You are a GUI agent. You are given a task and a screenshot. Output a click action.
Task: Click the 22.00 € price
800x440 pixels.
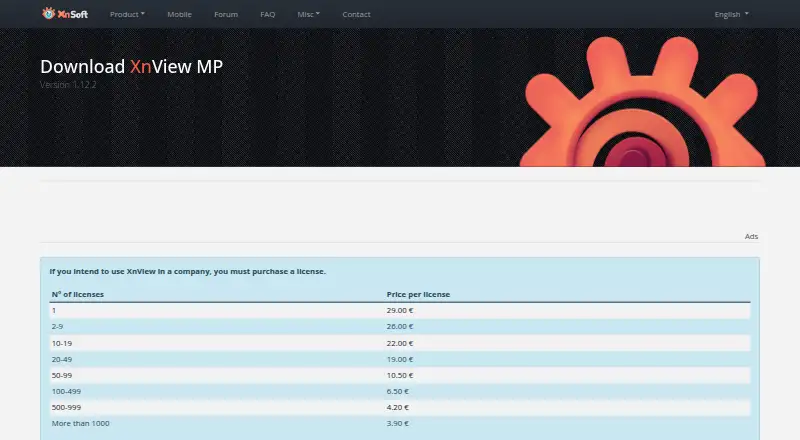[x=400, y=343]
